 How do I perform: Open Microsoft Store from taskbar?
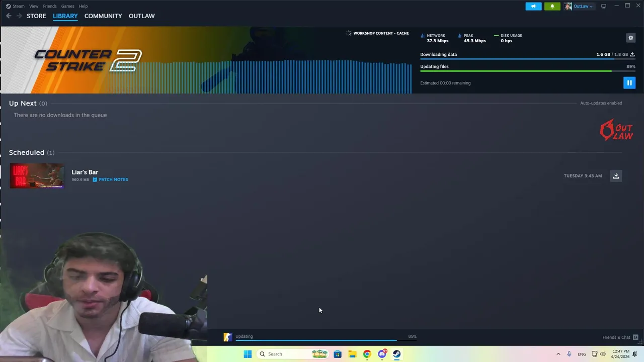(x=338, y=354)
